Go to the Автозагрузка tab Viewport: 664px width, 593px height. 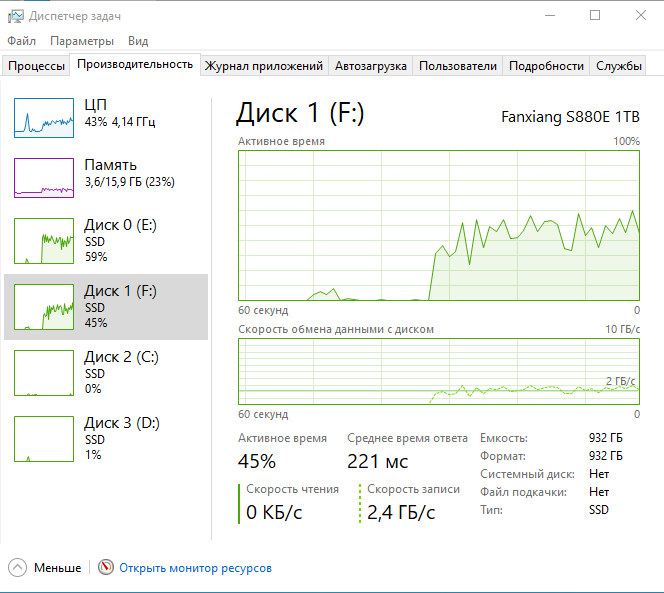point(371,66)
